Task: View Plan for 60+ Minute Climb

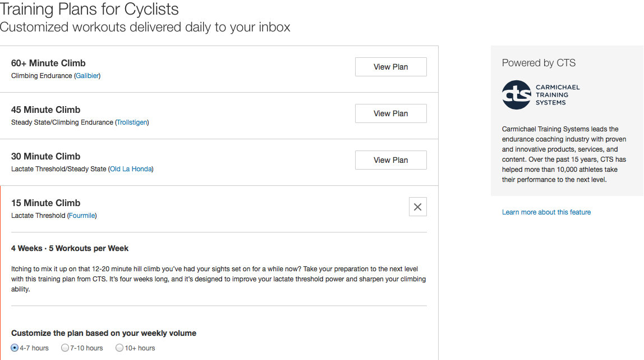Action: coord(390,67)
